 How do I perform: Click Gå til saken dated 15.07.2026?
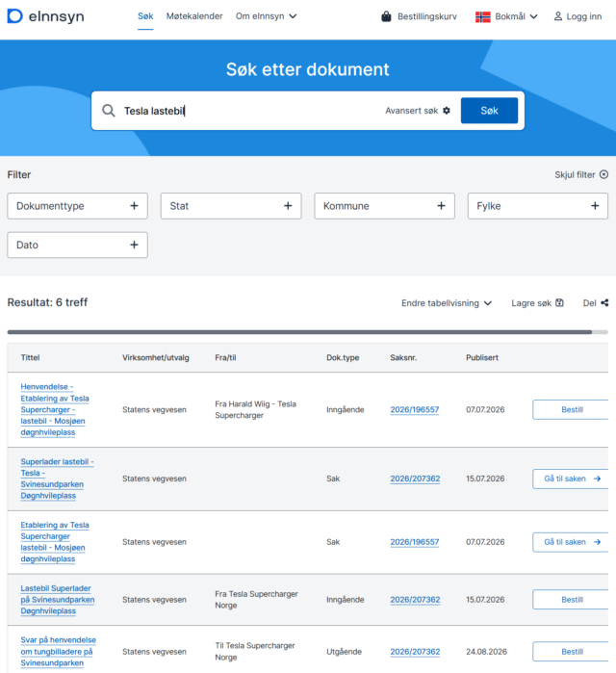click(x=571, y=479)
